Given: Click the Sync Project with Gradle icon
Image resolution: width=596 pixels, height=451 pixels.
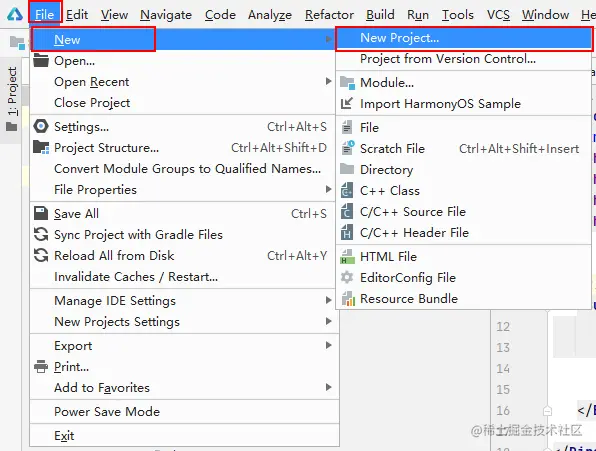Looking at the screenshot, I should pos(41,234).
